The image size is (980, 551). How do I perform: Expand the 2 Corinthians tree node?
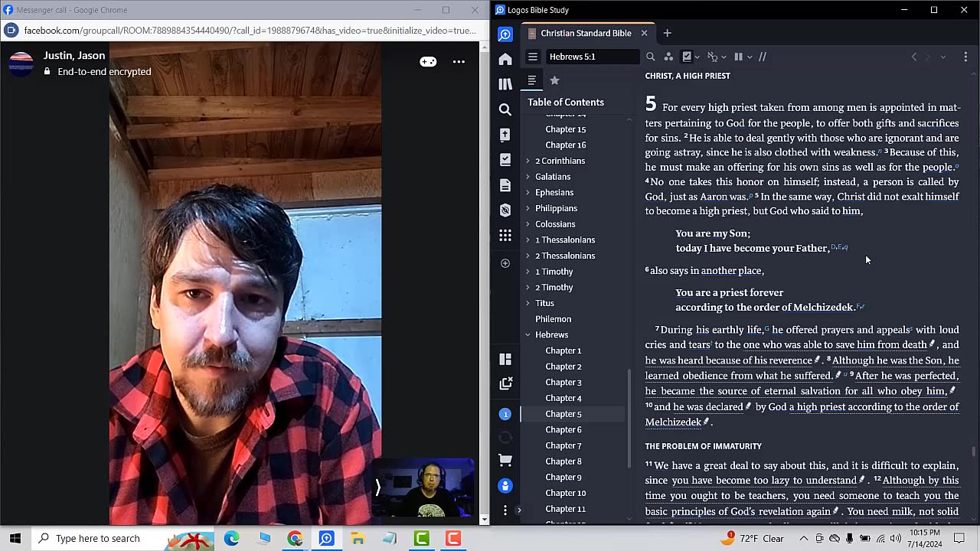tap(528, 161)
